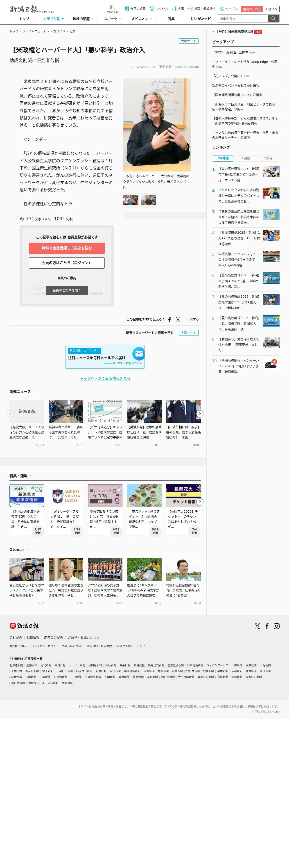Open footer Facebook social icon
This screenshot has height=868, width=289.
267,626
